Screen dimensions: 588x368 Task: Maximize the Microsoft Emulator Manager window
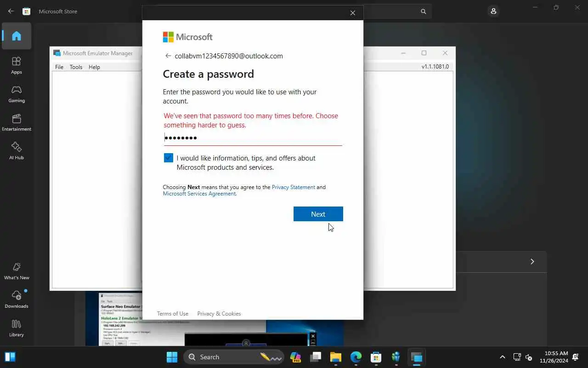click(424, 53)
